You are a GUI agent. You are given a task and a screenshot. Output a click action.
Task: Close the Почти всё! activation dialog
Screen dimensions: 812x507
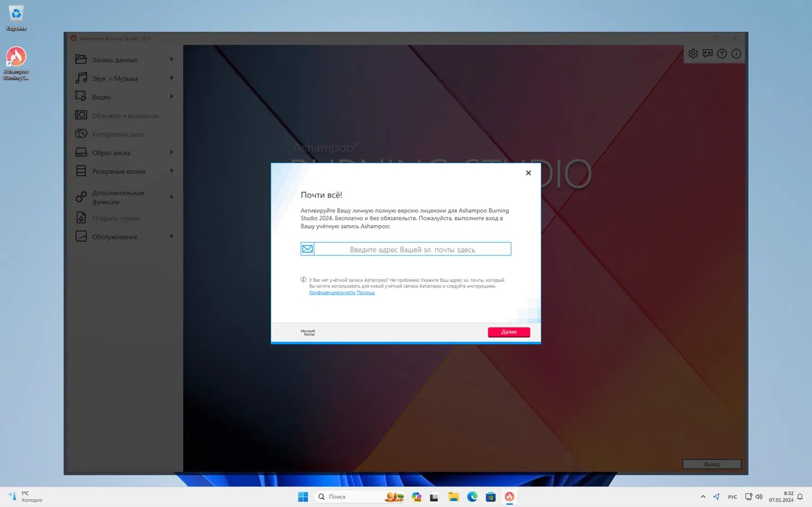tap(528, 173)
